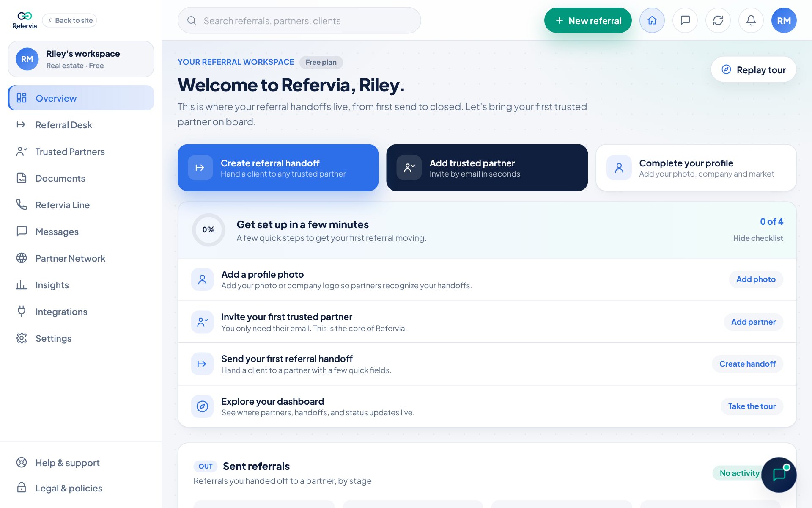Click the Complete your profile person icon
The height and width of the screenshot is (508, 812).
619,168
